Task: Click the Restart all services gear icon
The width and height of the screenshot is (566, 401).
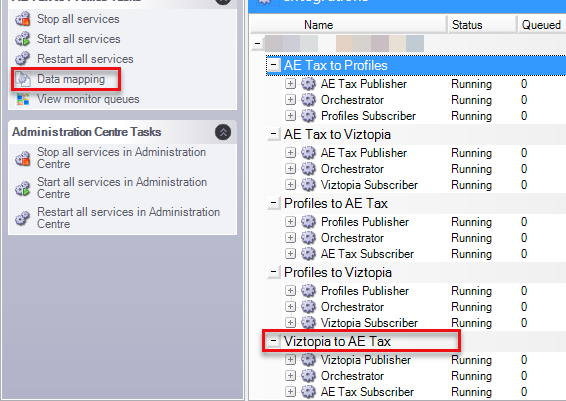Action: tap(22, 58)
